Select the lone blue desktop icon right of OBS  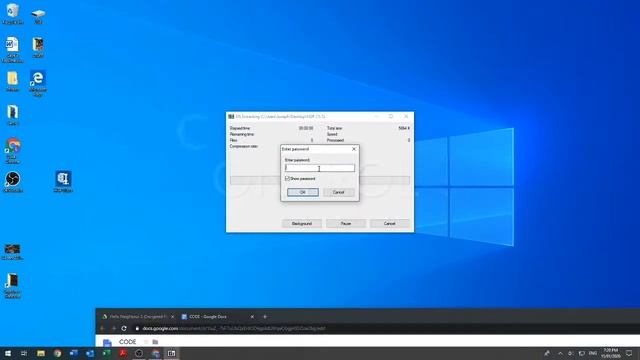click(63, 182)
